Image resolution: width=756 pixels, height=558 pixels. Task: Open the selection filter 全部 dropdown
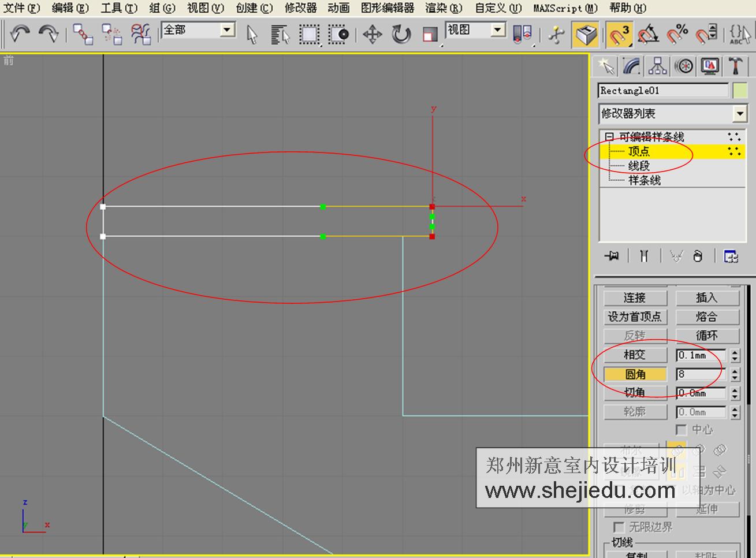click(x=227, y=29)
